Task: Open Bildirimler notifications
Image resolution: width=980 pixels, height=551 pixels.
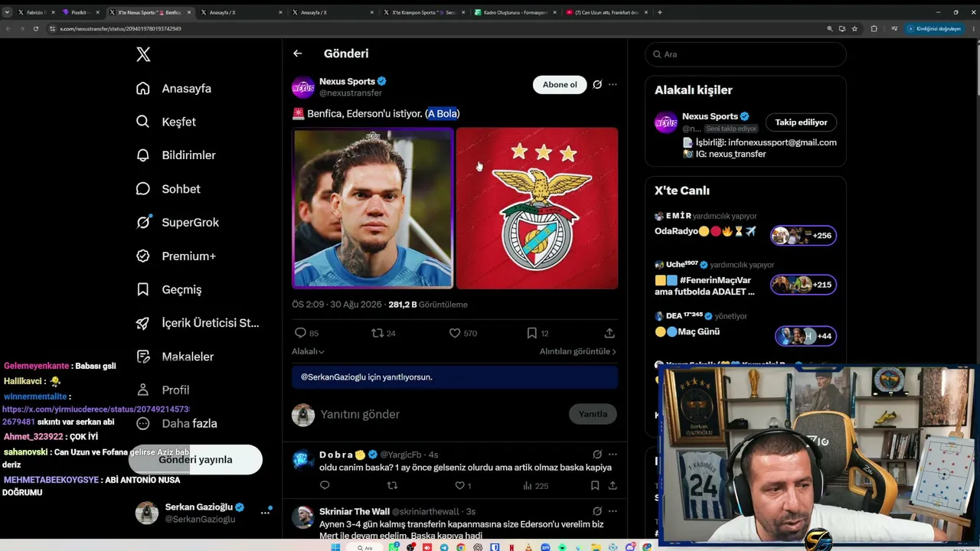Action: click(x=175, y=155)
